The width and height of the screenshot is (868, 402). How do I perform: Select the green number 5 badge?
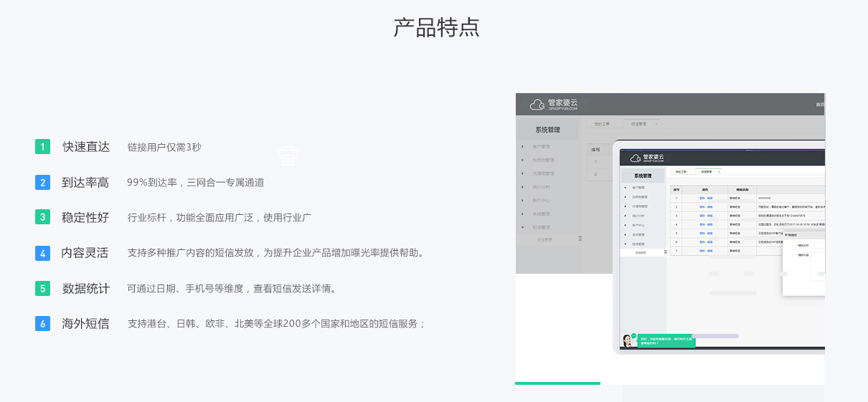pos(42,289)
